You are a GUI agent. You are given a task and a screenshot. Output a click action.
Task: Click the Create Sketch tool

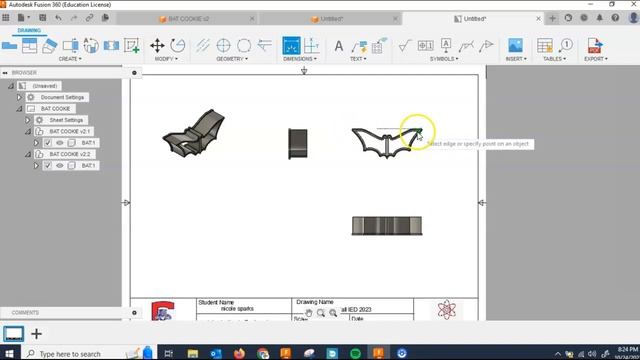132,46
